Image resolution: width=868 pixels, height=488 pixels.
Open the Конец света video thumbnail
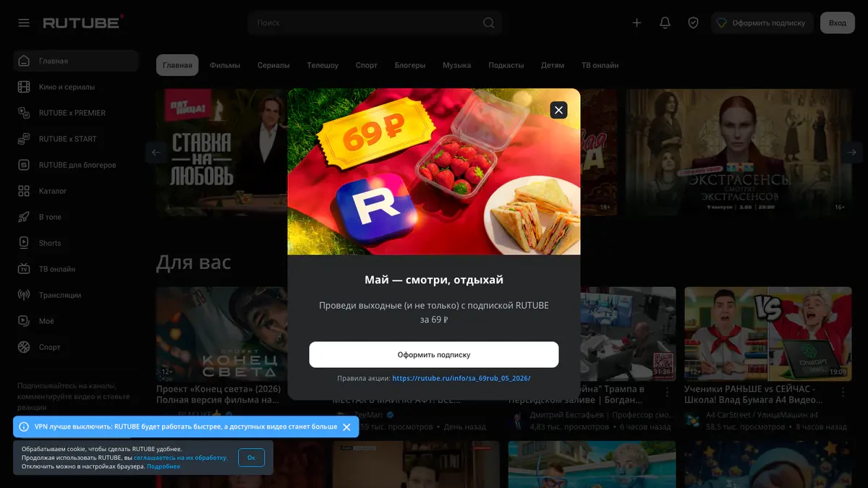pyautogui.click(x=222, y=334)
